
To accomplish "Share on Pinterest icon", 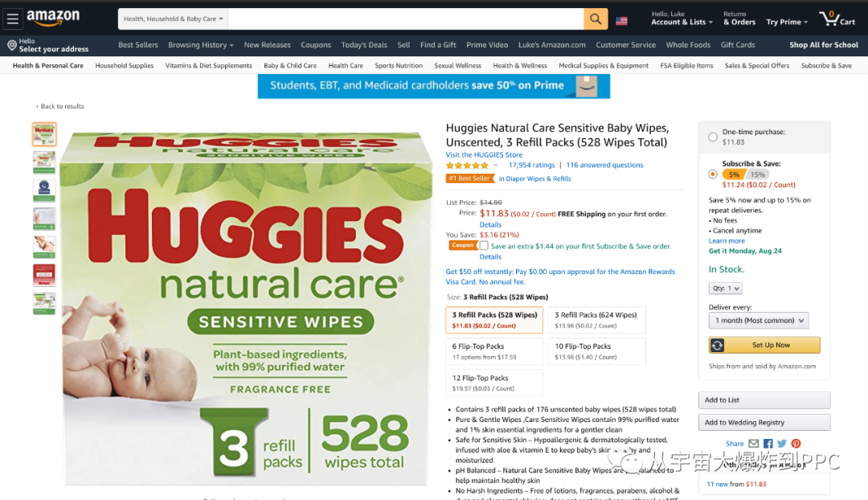I will 796,444.
